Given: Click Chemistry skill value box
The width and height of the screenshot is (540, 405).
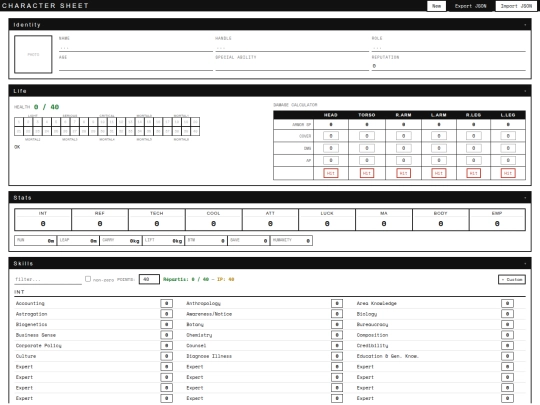Looking at the screenshot, I should click(337, 335).
